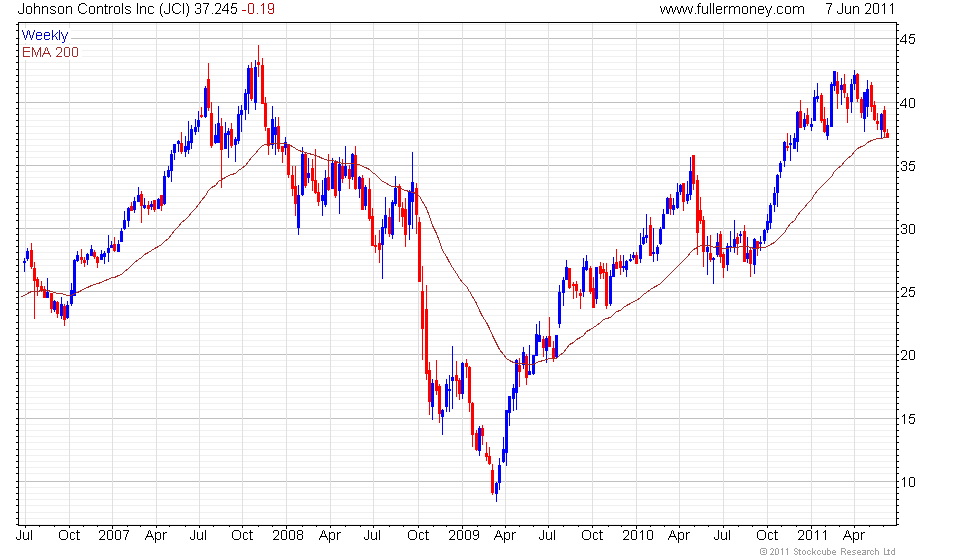Select the 2009 year marker on time axis
The height and width of the screenshot is (560, 980).
pos(464,536)
